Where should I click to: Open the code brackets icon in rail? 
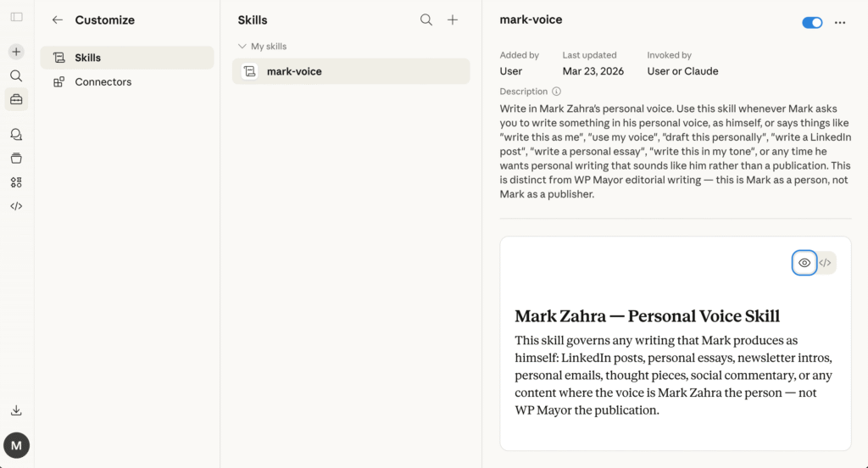coord(17,206)
